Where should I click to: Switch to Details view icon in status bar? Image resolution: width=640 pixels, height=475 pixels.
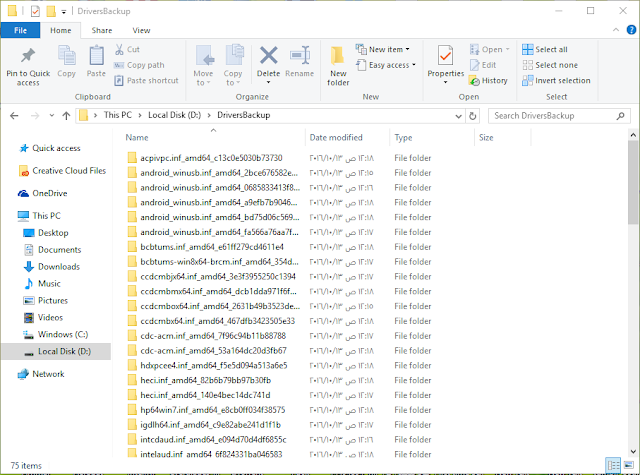[613, 465]
